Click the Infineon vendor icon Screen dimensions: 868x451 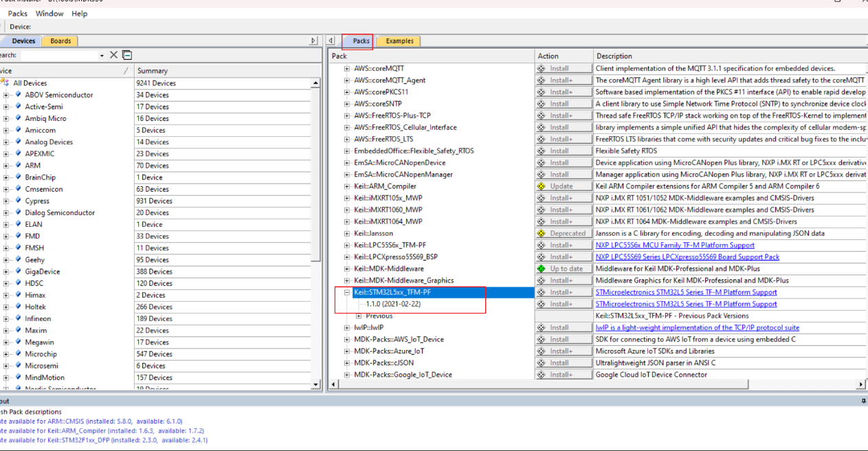point(18,318)
